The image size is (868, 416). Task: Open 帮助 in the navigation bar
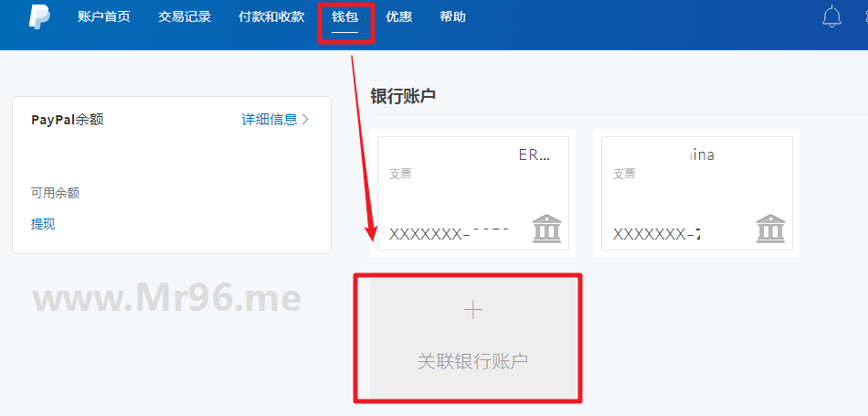coord(453,16)
